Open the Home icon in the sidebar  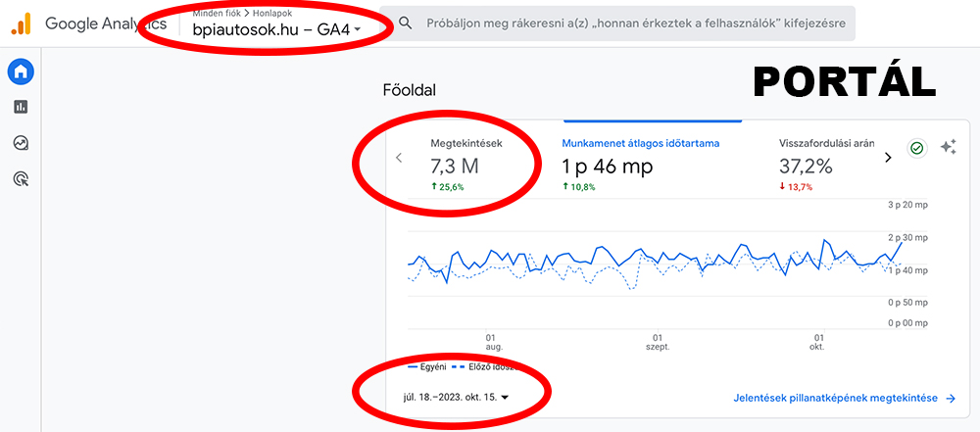click(21, 72)
